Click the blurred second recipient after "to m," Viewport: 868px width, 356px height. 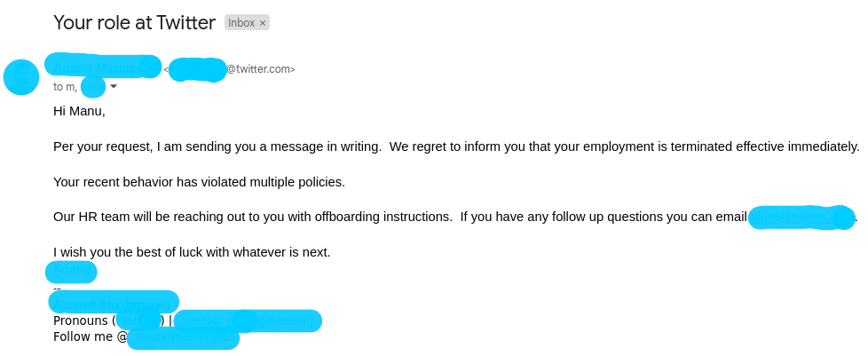(x=93, y=87)
